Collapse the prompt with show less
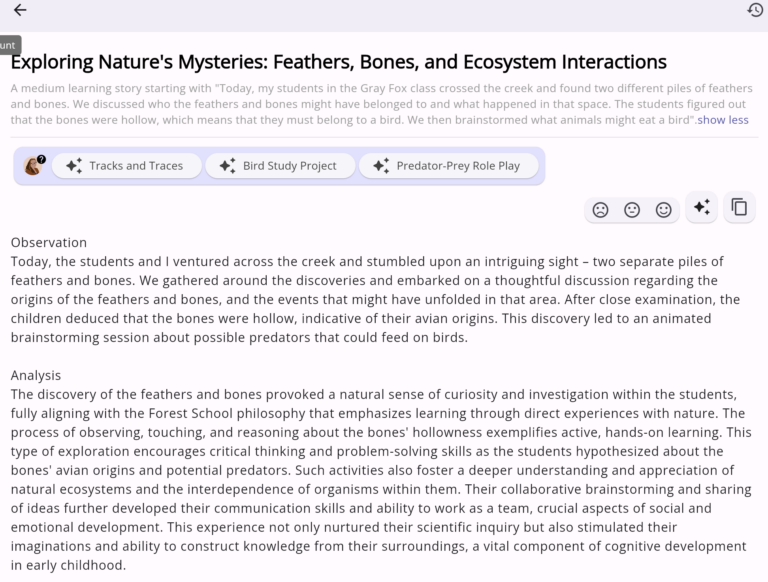768x582 pixels. coord(722,120)
